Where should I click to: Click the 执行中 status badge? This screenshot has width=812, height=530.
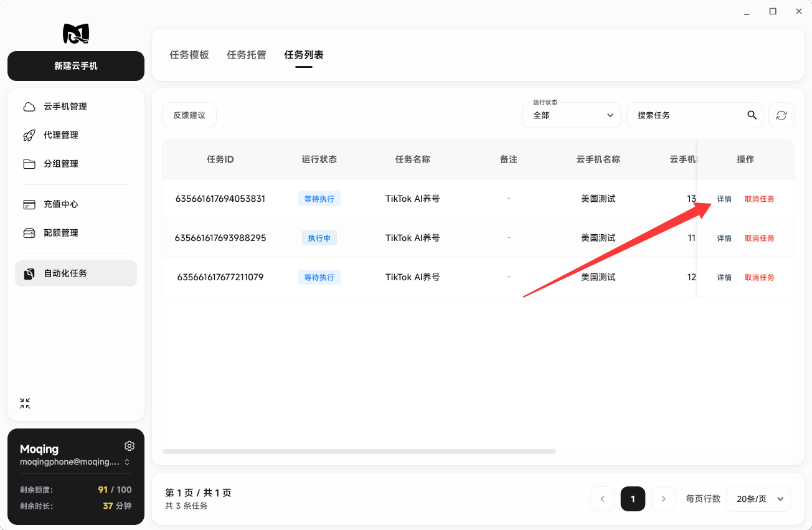[x=319, y=238]
